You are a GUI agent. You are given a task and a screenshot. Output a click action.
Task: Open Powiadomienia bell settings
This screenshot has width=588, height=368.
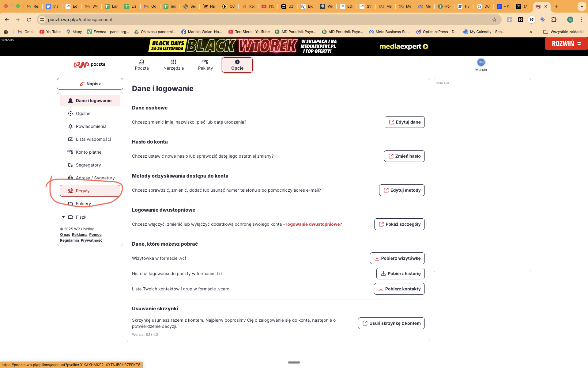tap(91, 126)
